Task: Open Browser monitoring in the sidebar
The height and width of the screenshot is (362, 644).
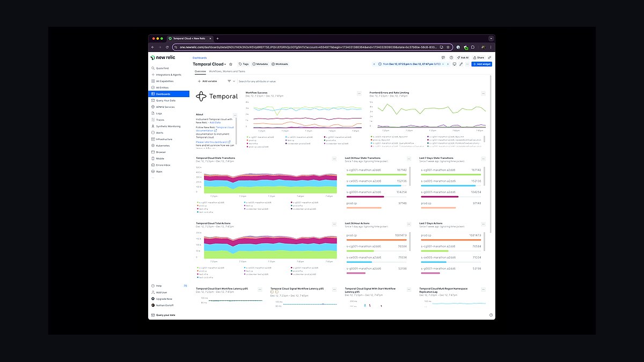Action: (x=169, y=152)
